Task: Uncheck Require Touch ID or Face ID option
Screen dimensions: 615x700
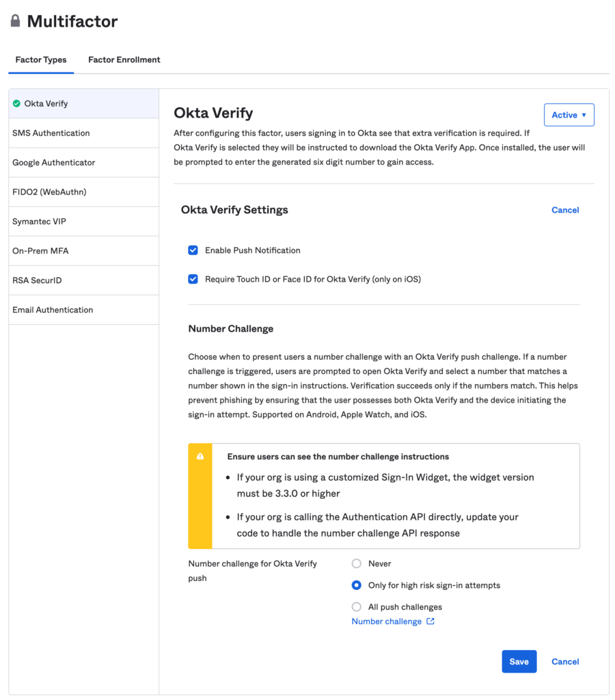Action: (193, 279)
